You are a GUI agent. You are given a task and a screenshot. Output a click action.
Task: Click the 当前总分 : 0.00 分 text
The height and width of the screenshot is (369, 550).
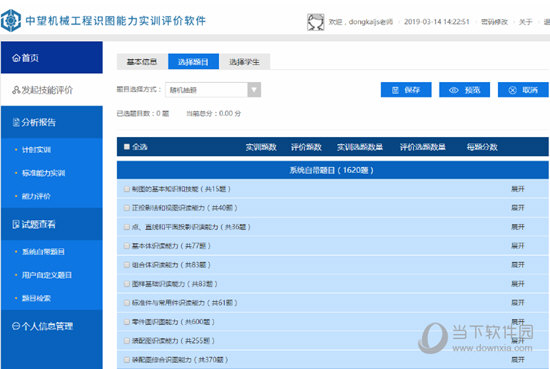(x=214, y=114)
